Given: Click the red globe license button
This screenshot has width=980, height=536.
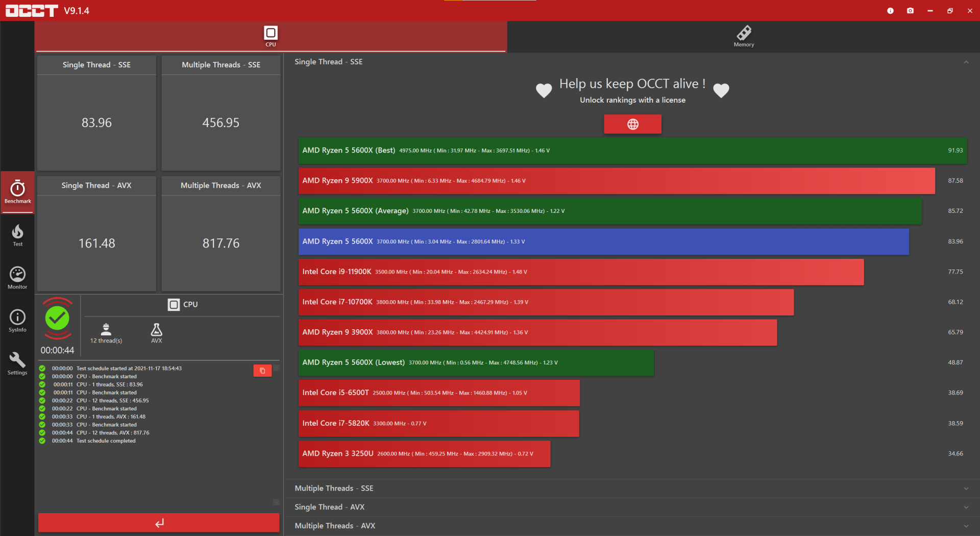Looking at the screenshot, I should [632, 124].
